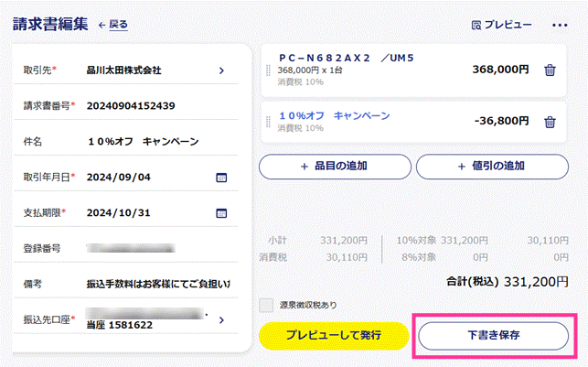Click the 支払期限 value 2024/10/31

[119, 212]
